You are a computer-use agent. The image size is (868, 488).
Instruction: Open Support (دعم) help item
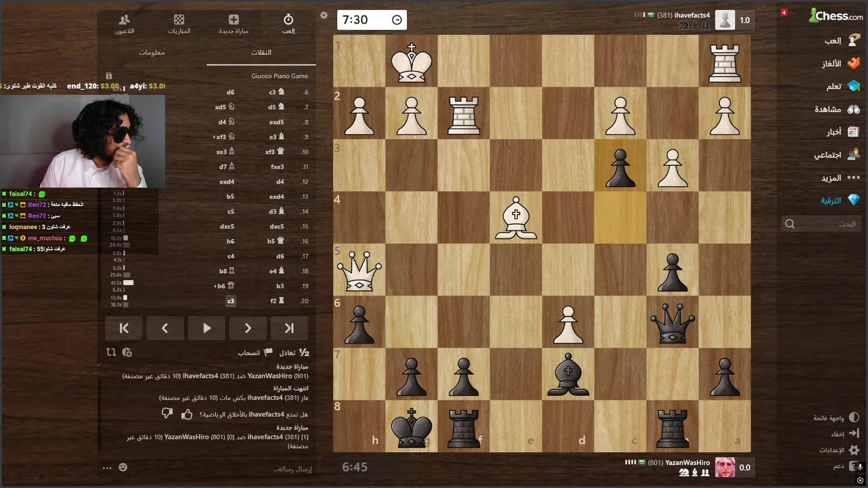pyautogui.click(x=846, y=466)
